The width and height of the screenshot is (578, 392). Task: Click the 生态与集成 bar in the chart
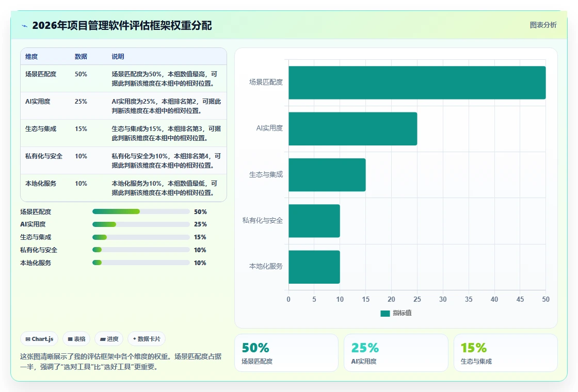[x=327, y=175]
